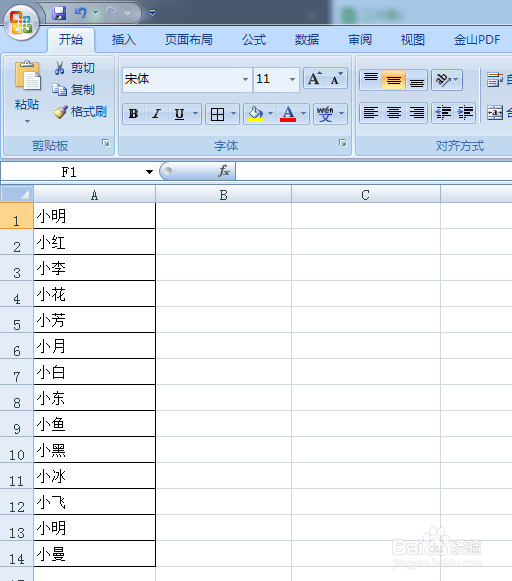Toggle italic formatting
Viewport: 512px width, 581px height.
click(x=157, y=114)
